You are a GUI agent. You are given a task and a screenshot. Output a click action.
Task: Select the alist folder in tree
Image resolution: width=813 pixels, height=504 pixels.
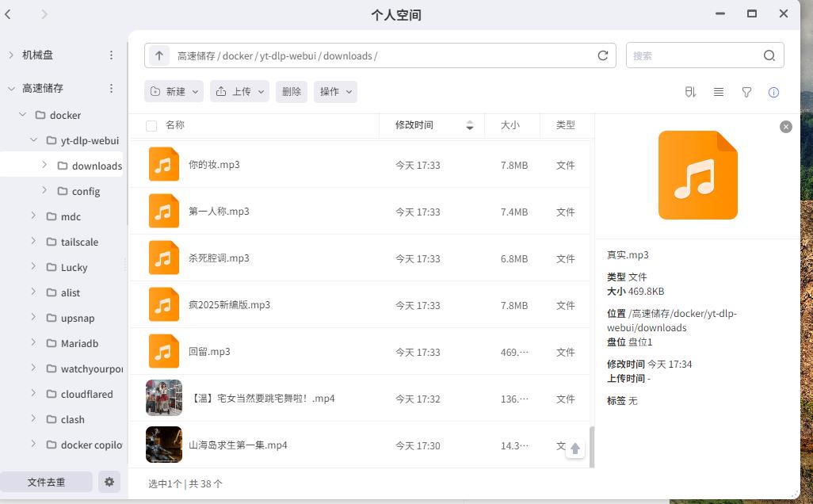70,292
